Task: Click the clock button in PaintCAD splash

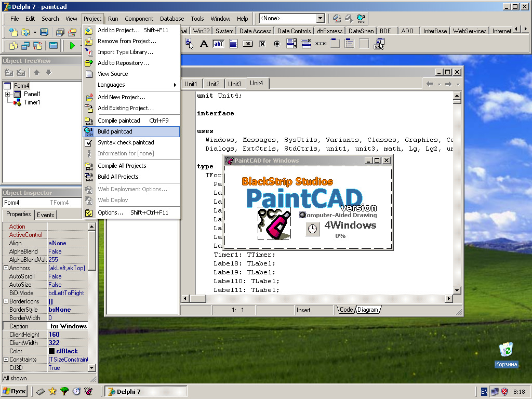Action: pos(313,229)
